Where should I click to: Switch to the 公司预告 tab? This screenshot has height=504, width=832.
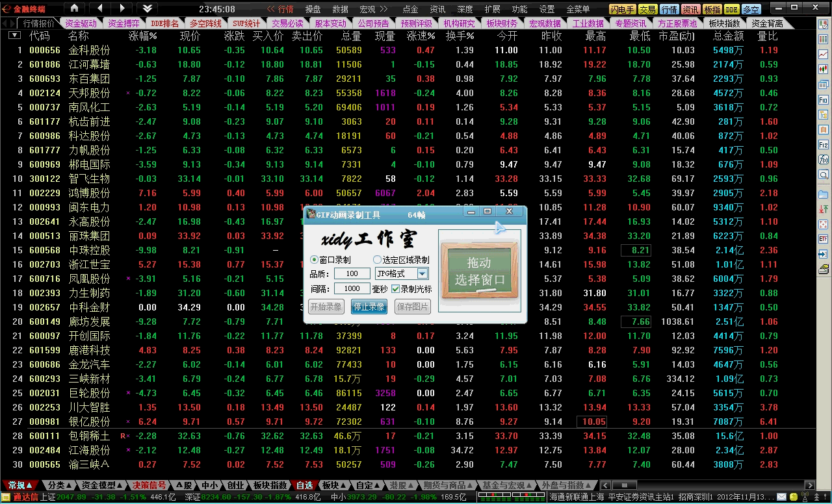(x=373, y=23)
